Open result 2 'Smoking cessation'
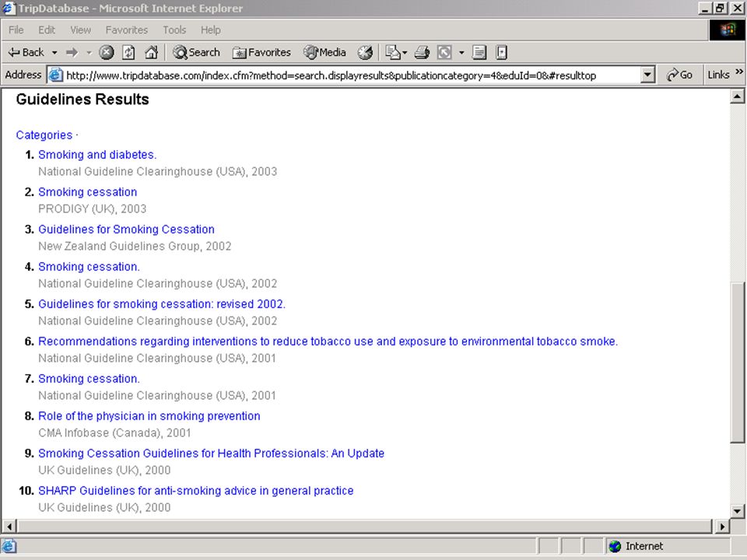This screenshot has width=747, height=560. 88,192
